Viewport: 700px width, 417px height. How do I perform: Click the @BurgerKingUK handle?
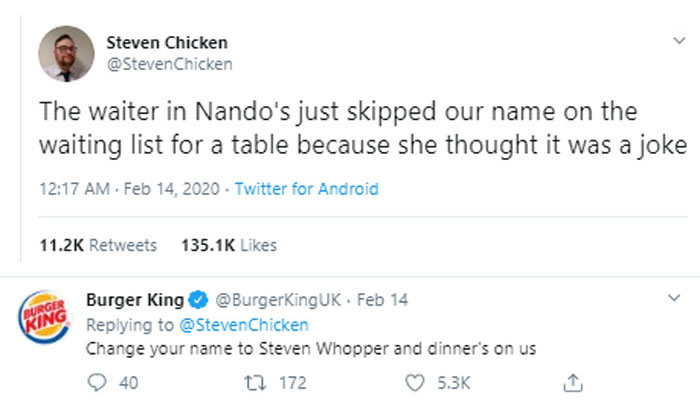[x=274, y=300]
